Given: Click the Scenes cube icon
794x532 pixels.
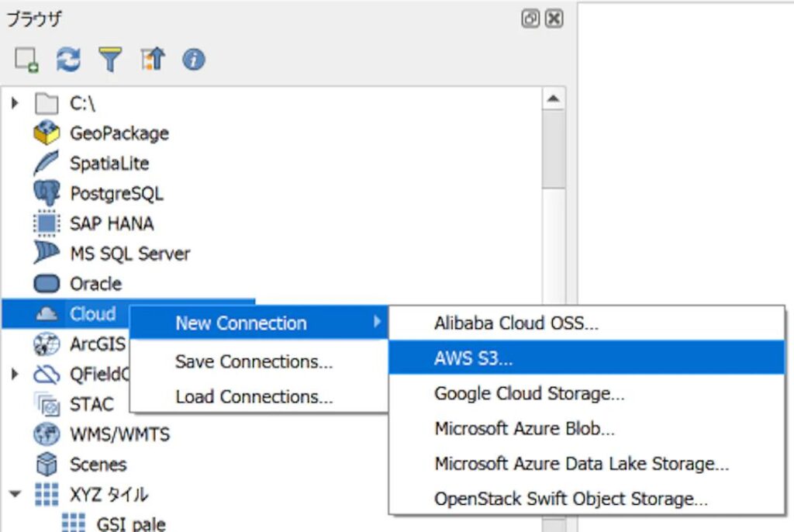Looking at the screenshot, I should (x=47, y=464).
